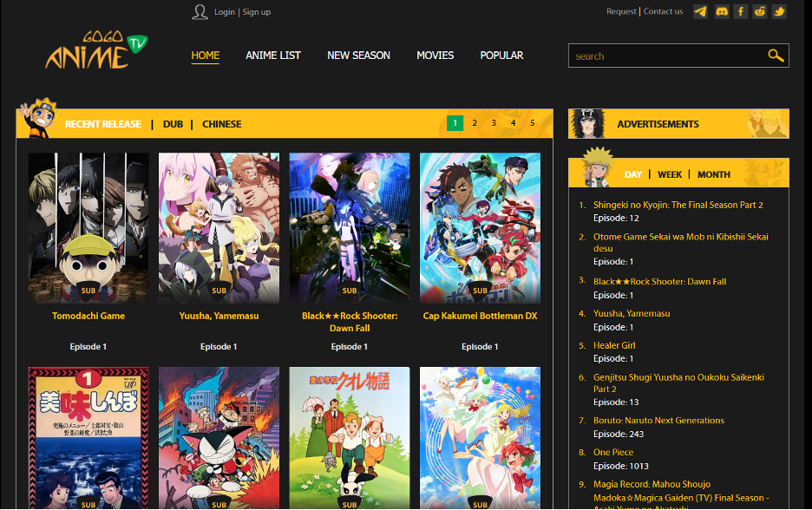
Task: Switch to the CHINESE release tab
Action: click(222, 124)
